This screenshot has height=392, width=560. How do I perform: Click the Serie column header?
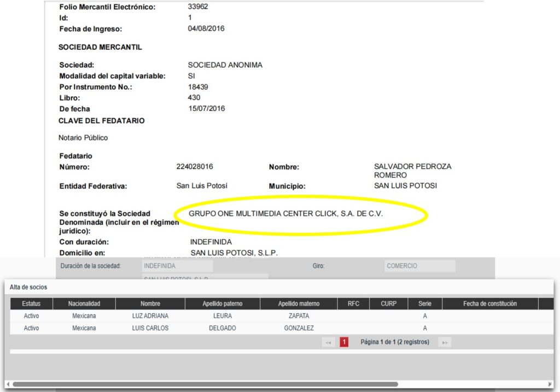coord(425,303)
